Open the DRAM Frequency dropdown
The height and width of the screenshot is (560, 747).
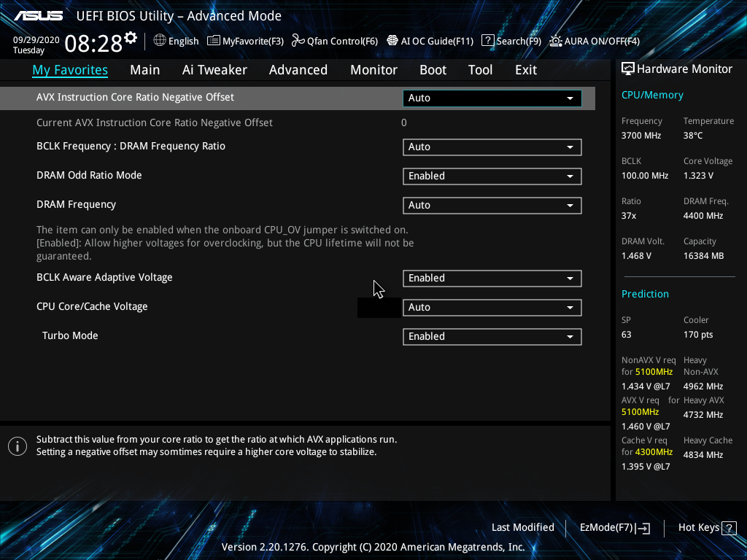click(492, 205)
